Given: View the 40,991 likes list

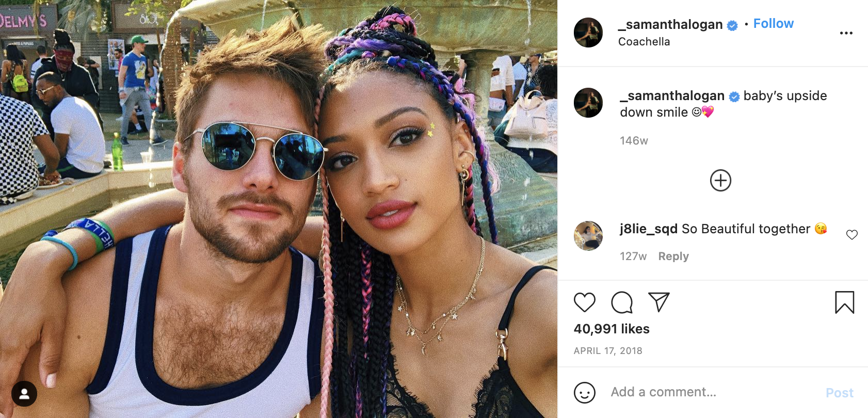Looking at the screenshot, I should click(x=612, y=329).
